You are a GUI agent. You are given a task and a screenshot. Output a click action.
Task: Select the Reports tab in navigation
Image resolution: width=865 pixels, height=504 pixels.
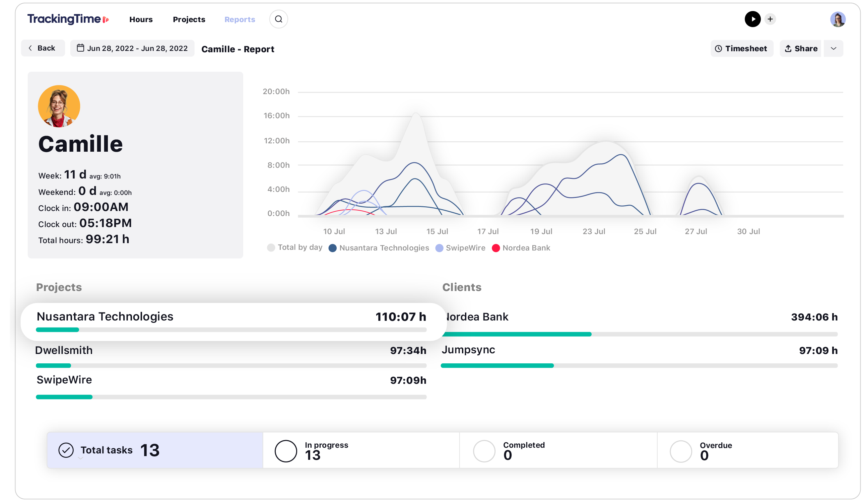coord(240,19)
